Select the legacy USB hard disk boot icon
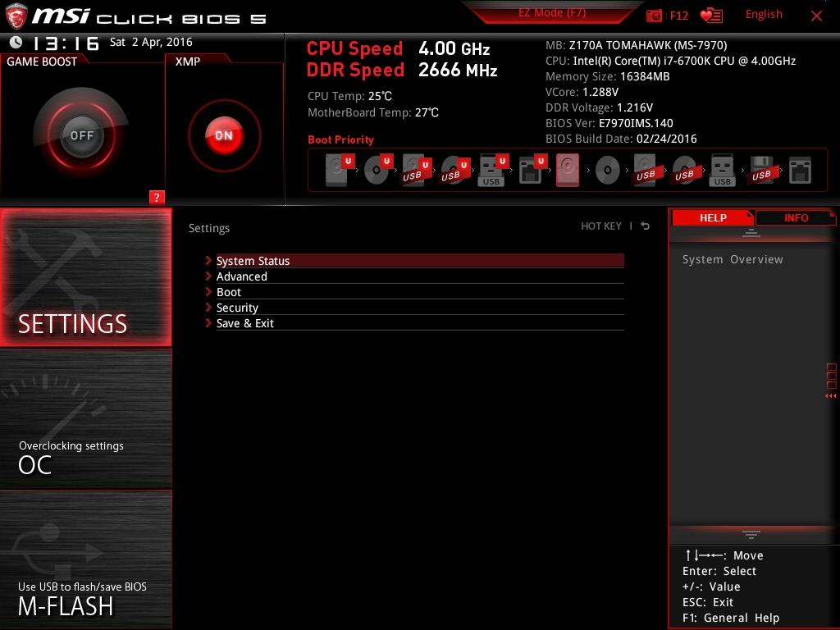This screenshot has height=630, width=840. [x=646, y=170]
